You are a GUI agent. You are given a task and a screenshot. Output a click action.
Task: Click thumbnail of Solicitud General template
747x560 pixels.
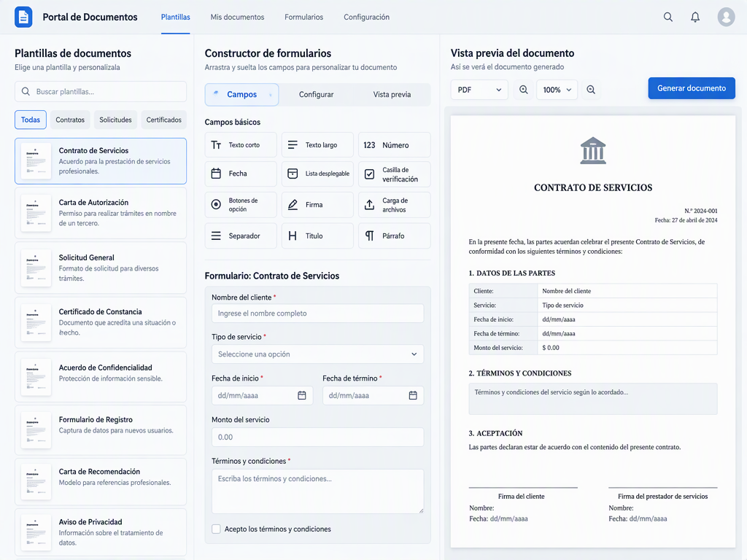36,268
